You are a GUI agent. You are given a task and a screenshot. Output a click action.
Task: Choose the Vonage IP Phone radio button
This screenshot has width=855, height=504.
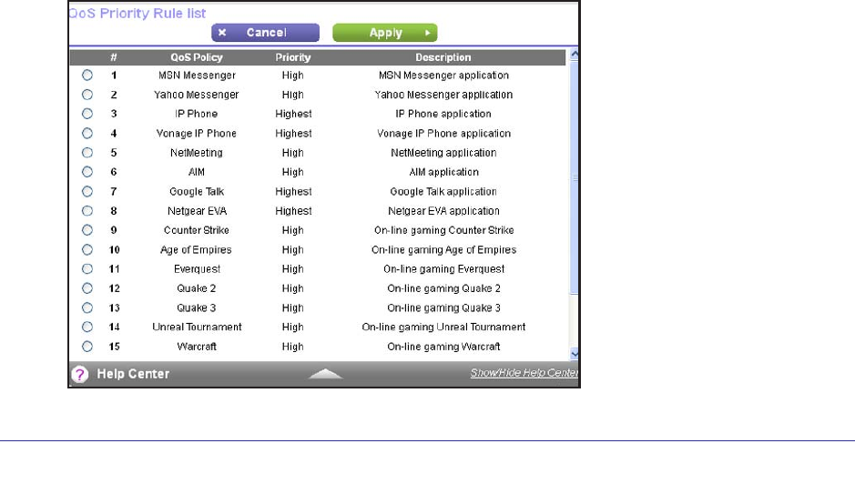pos(87,134)
